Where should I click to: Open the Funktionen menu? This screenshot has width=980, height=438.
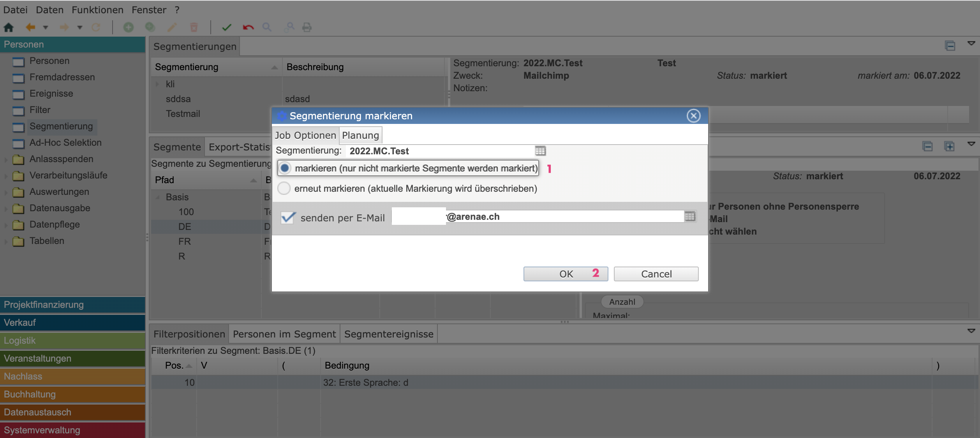pos(97,10)
